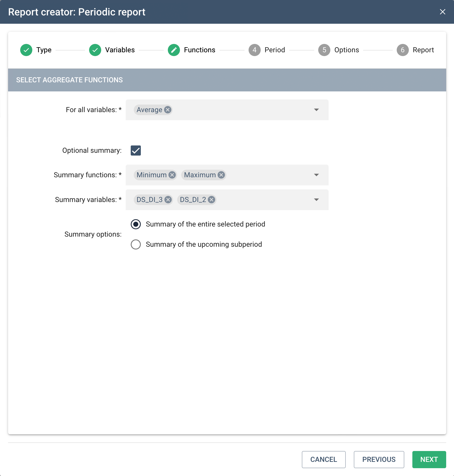Image resolution: width=454 pixels, height=476 pixels.
Task: Click the CANCEL button
Action: [324, 459]
